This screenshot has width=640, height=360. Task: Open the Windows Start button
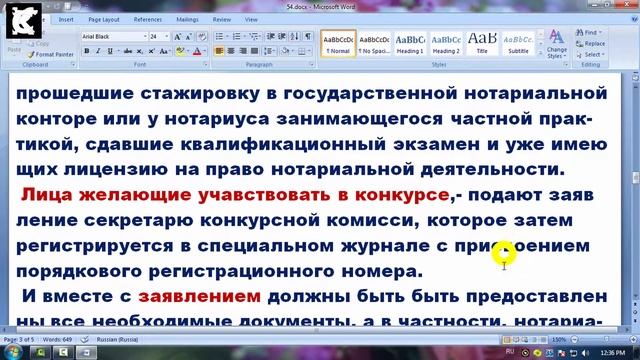click(13, 352)
